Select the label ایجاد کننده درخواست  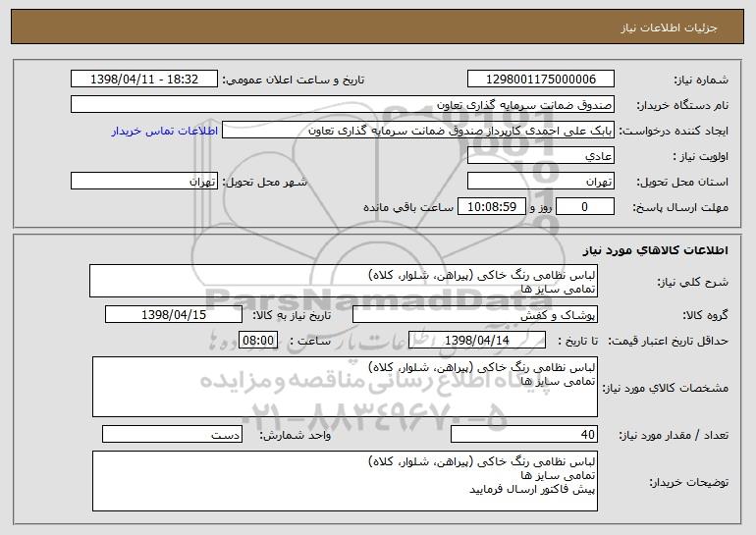coord(674,131)
